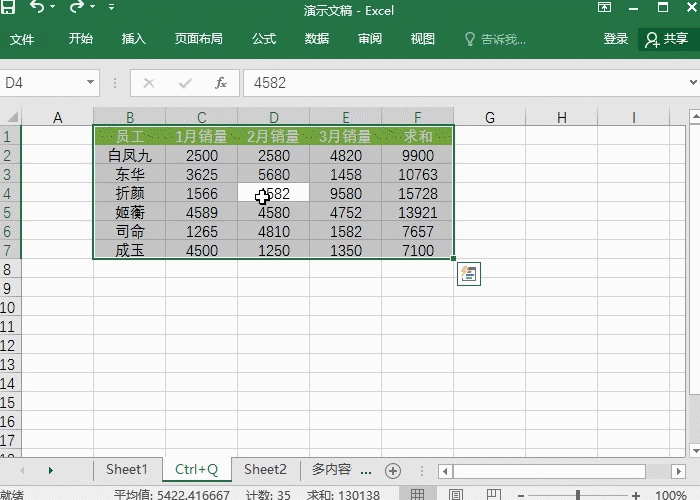Click the Save icon in quick access toolbar

point(8,7)
